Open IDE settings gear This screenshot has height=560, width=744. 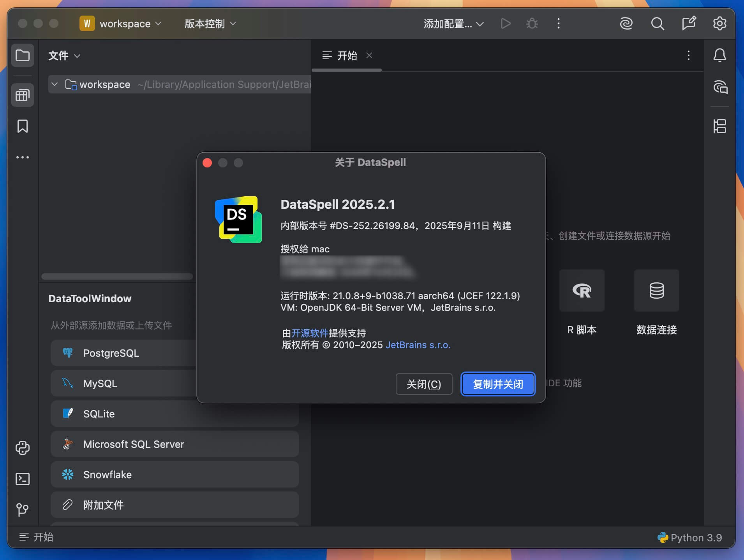[719, 24]
